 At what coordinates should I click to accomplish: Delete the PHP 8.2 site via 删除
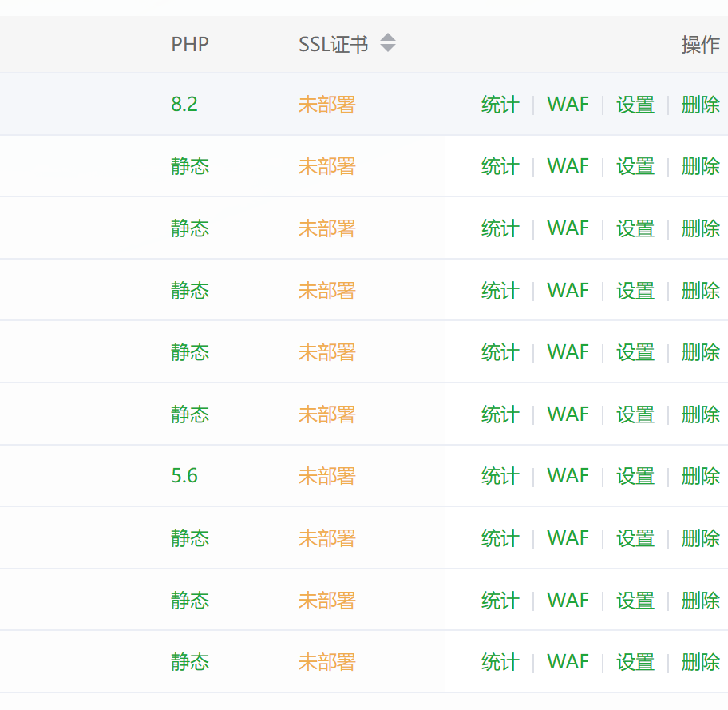click(700, 105)
